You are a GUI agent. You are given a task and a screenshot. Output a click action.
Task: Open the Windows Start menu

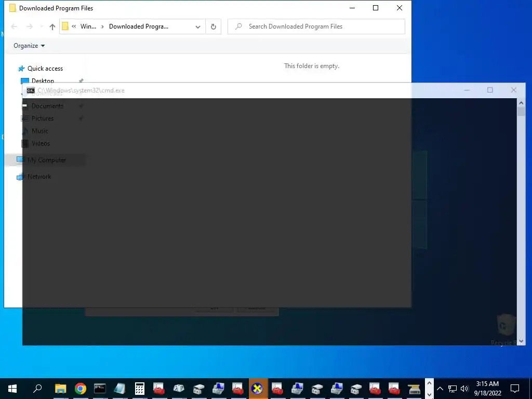pos(12,389)
